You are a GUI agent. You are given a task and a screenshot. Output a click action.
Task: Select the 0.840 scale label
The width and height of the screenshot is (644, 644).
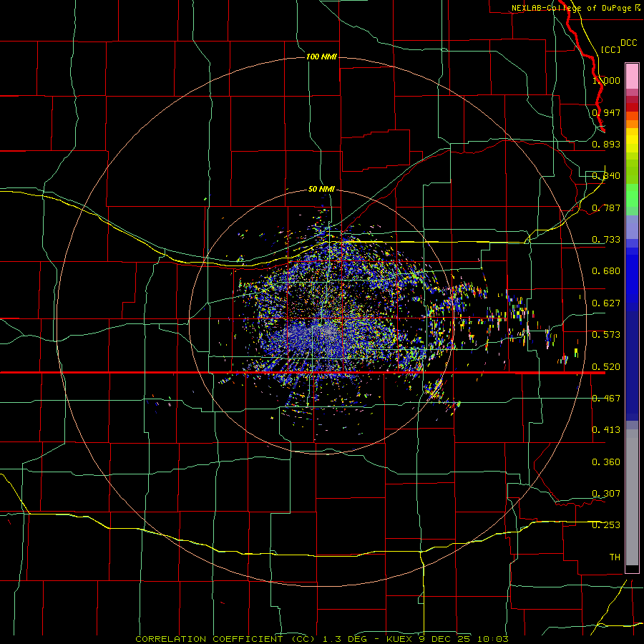pos(606,176)
